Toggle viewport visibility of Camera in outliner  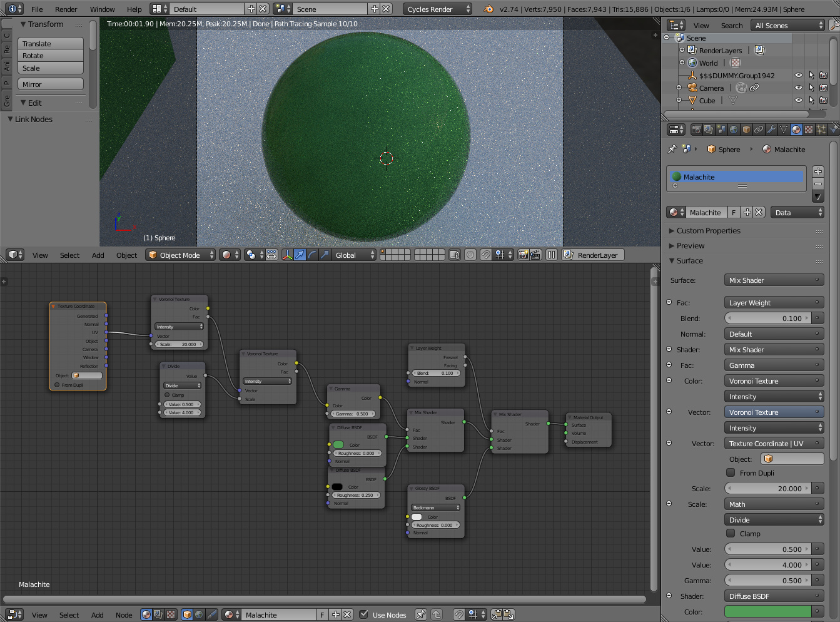click(799, 88)
